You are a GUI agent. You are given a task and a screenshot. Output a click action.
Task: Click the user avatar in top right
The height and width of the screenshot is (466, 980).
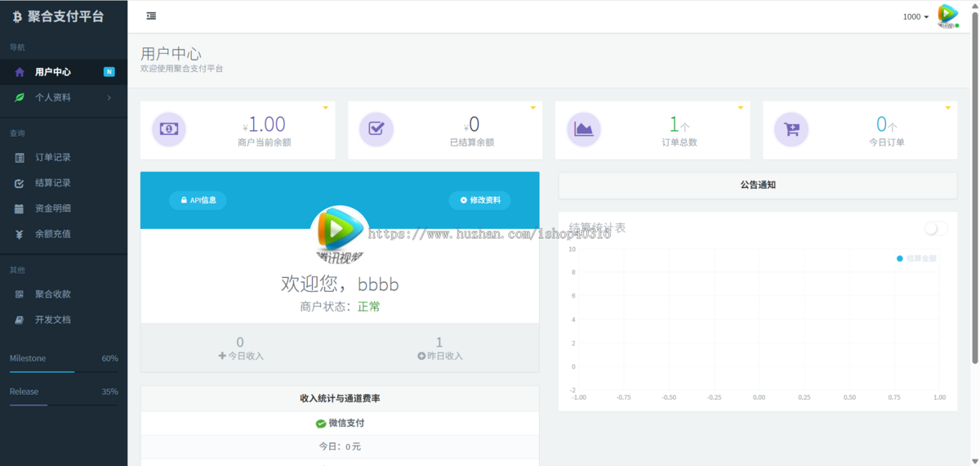(947, 16)
